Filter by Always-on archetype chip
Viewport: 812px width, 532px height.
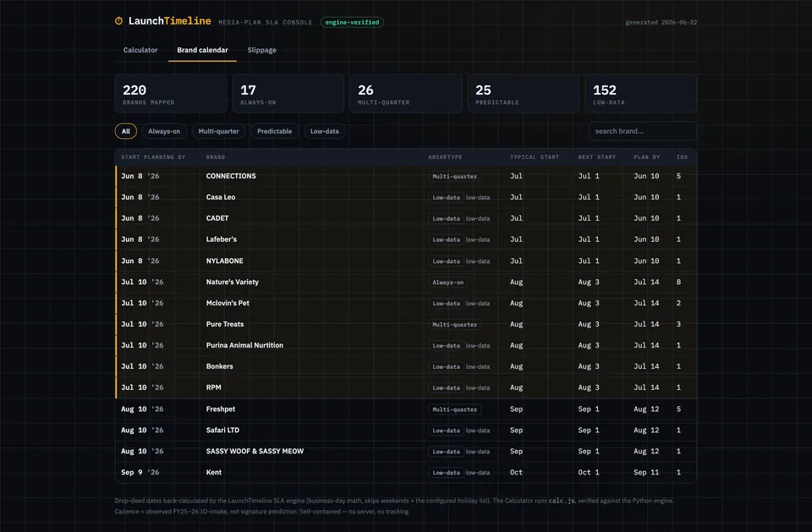164,131
